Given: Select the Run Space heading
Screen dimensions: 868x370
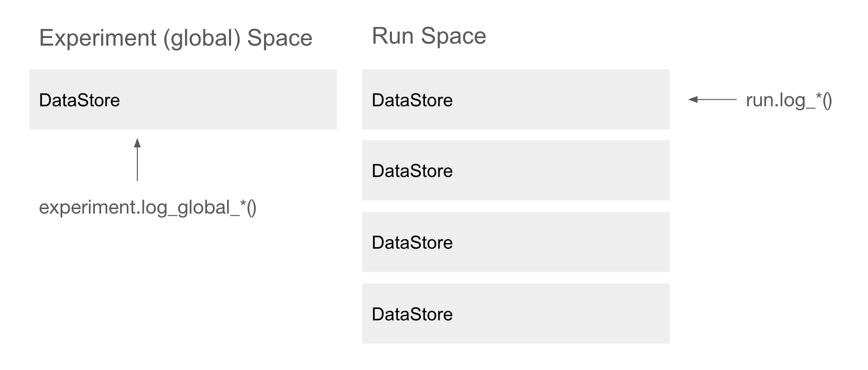Looking at the screenshot, I should click(429, 36).
